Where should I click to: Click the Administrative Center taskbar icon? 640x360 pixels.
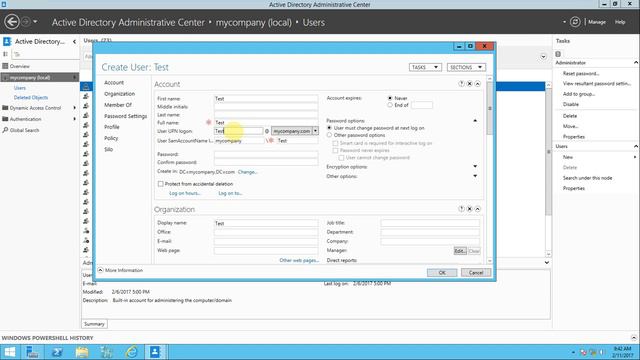tap(155, 352)
